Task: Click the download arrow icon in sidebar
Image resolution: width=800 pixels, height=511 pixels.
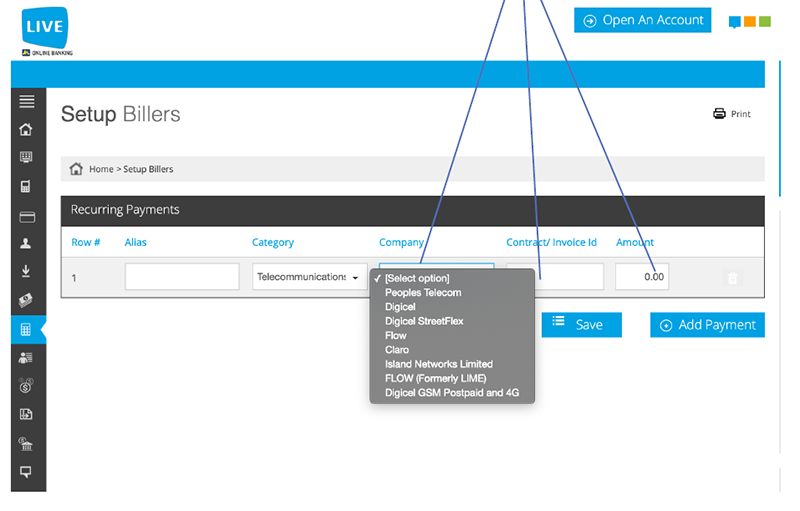Action: pyautogui.click(x=26, y=271)
